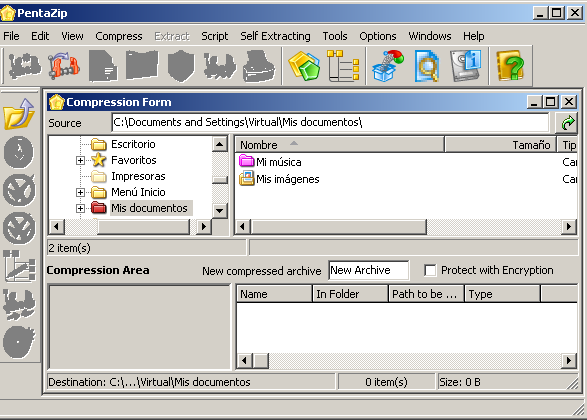Click the Path to be column header
This screenshot has height=420, width=587.
pos(426,294)
